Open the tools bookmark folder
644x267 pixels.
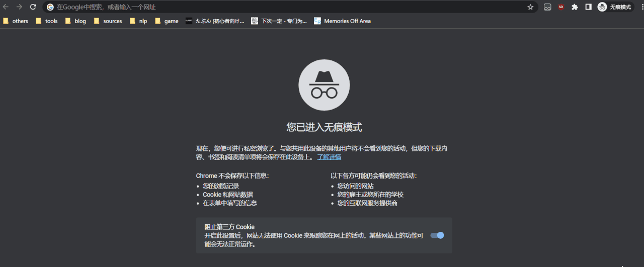click(46, 21)
